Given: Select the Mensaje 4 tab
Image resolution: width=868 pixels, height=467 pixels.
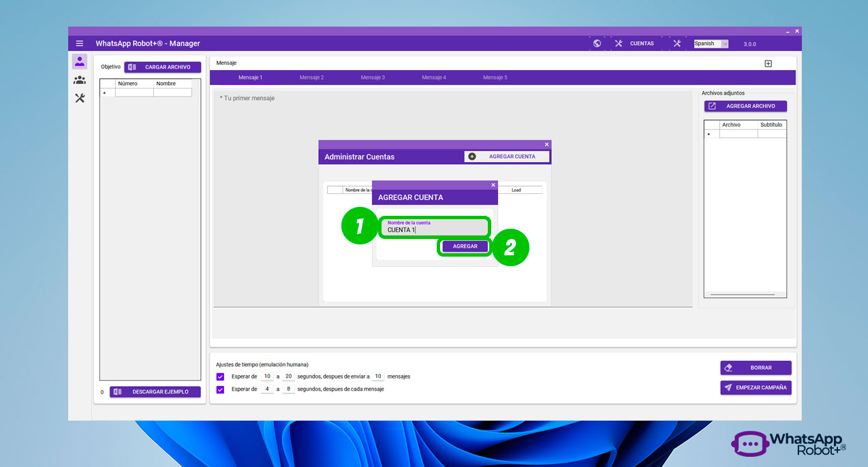Looking at the screenshot, I should [x=434, y=78].
